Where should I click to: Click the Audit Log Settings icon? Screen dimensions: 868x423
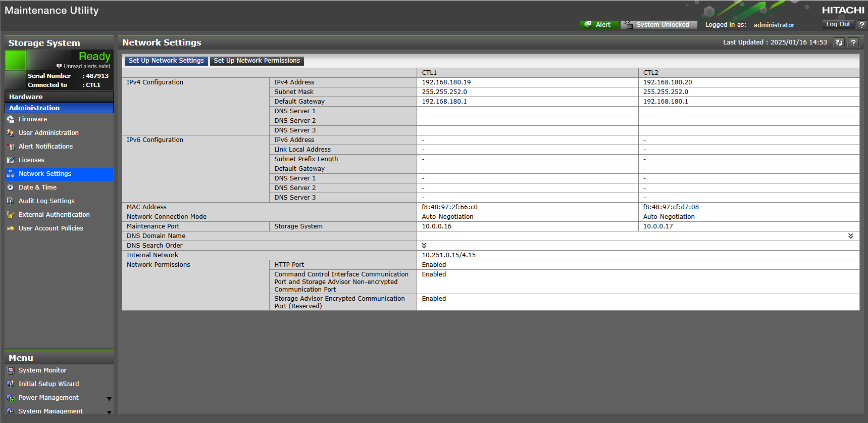click(11, 201)
